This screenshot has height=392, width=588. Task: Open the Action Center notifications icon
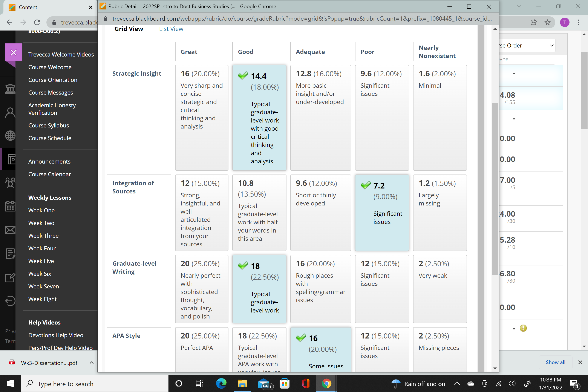tap(574, 383)
